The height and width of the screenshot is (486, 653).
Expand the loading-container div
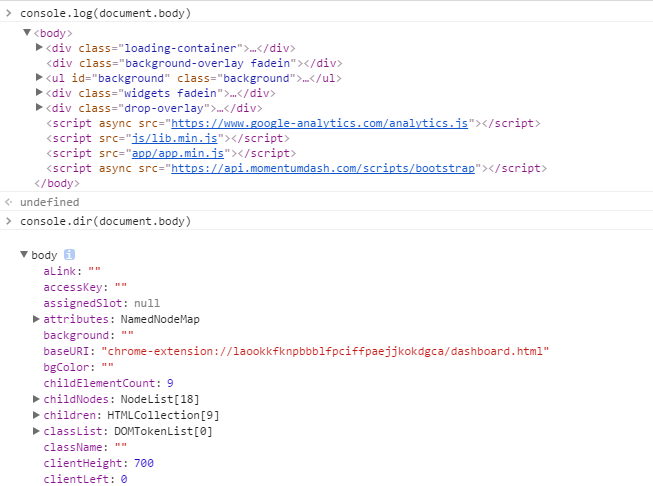(39, 47)
